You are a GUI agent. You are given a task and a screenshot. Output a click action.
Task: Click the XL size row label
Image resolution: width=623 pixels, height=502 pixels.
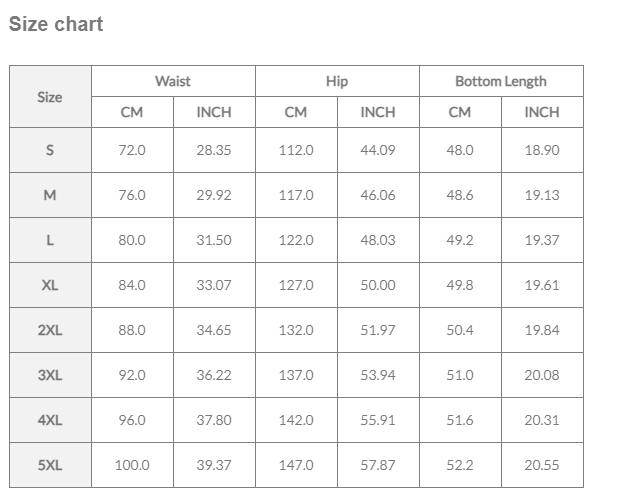50,285
